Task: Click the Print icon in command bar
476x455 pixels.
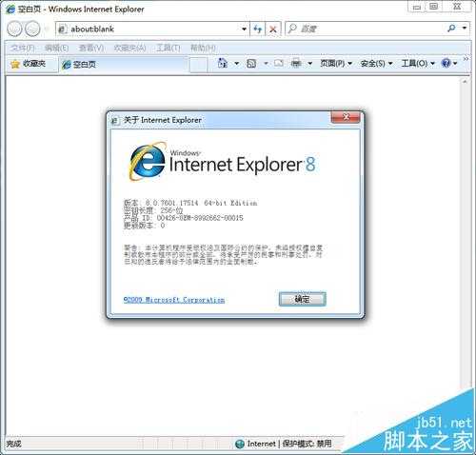Action: 296,64
